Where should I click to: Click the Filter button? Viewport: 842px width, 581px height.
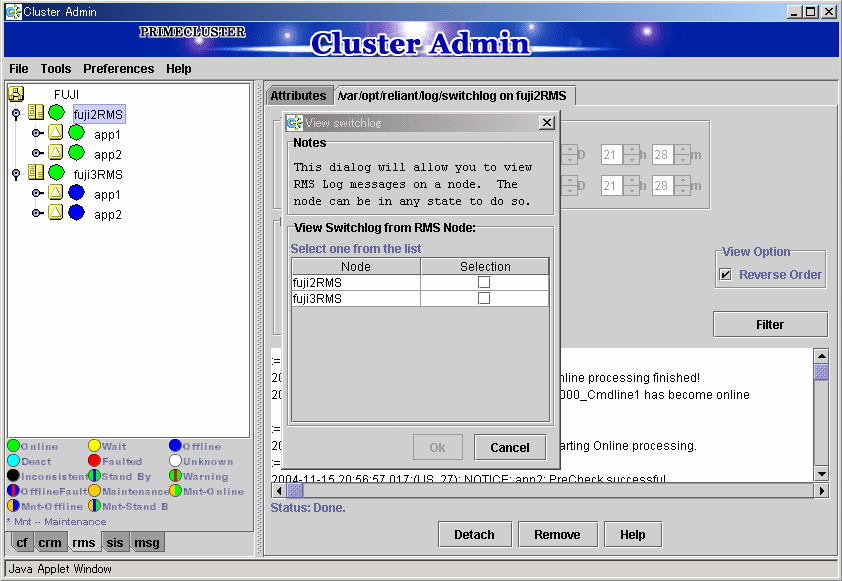click(770, 324)
